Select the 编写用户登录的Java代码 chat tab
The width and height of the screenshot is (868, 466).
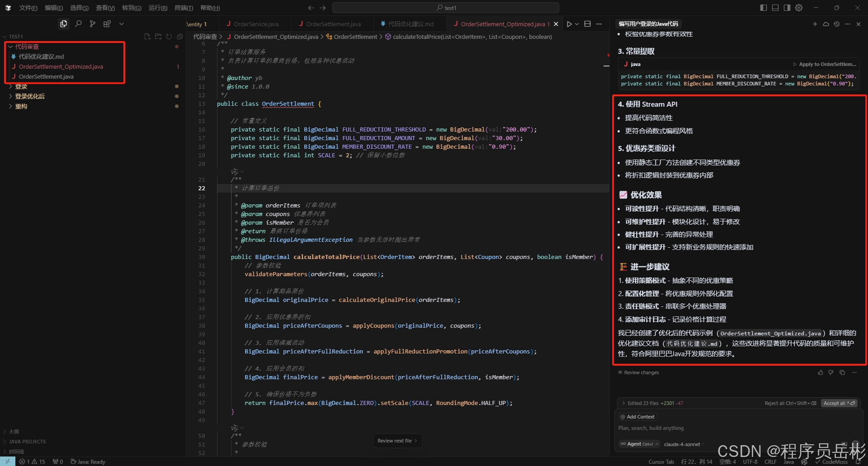[x=648, y=24]
